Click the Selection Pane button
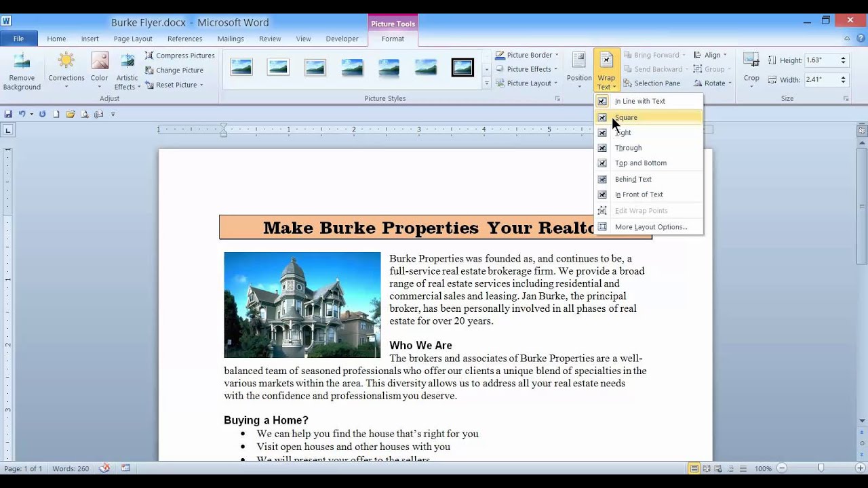This screenshot has width=868, height=488. pyautogui.click(x=652, y=83)
